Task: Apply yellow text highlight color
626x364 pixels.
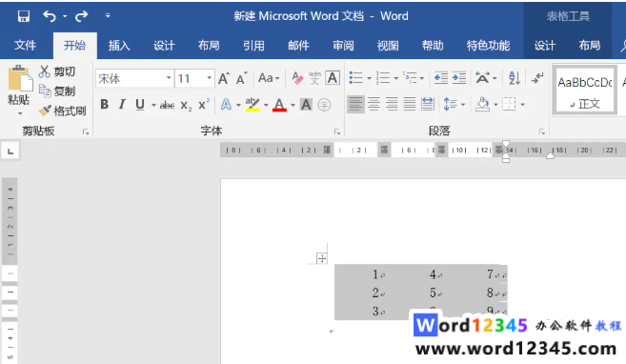Action: (252, 105)
